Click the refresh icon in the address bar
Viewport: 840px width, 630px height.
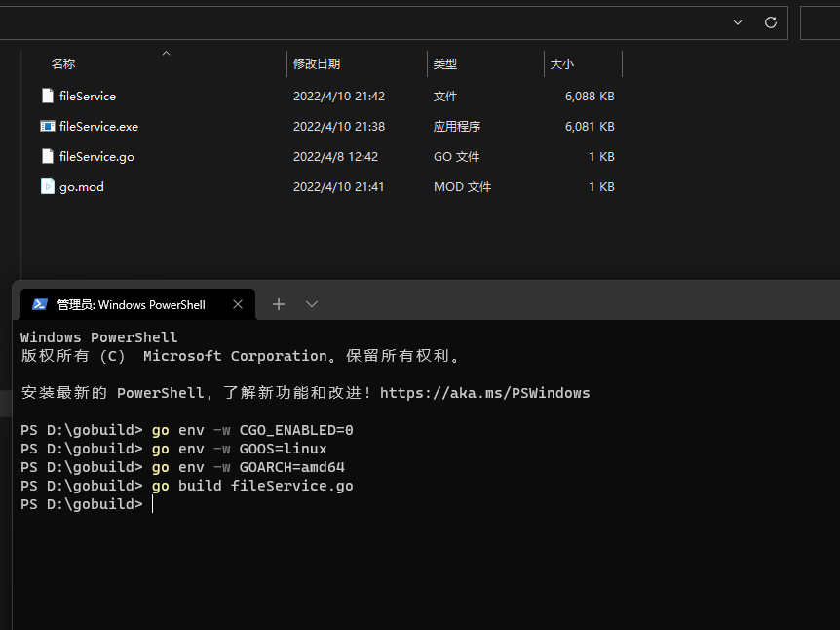pos(771,22)
